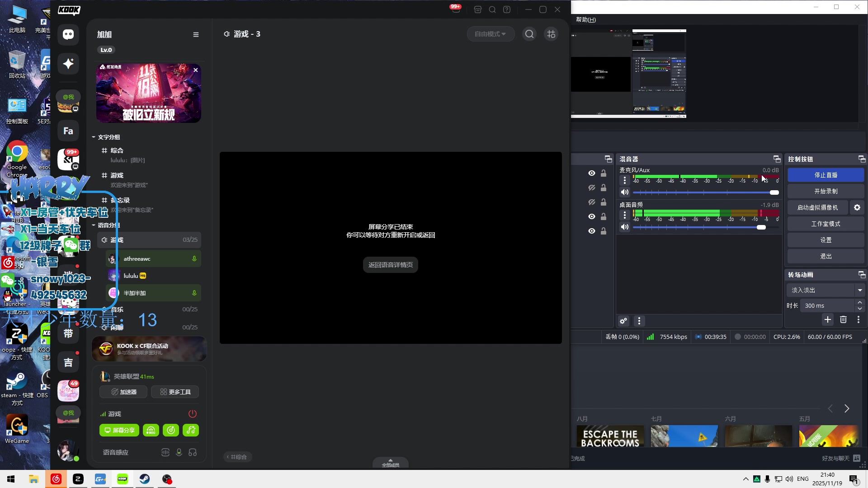Open Steam from the Windows taskbar
This screenshot has width=868, height=488.
tap(145, 479)
